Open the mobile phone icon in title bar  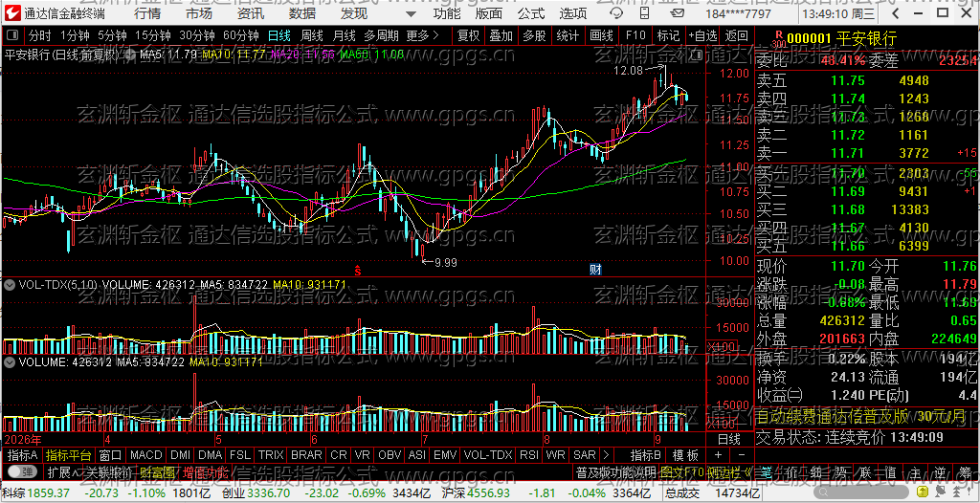[x=644, y=13]
